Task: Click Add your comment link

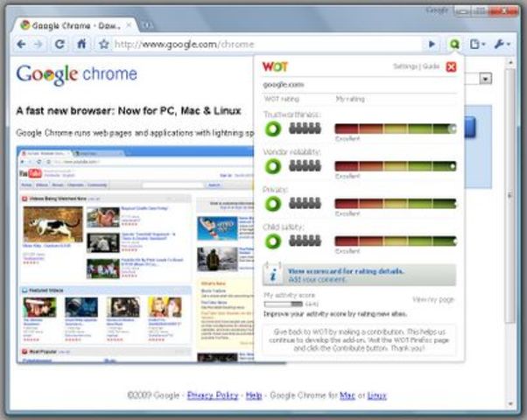Action: coord(317,279)
